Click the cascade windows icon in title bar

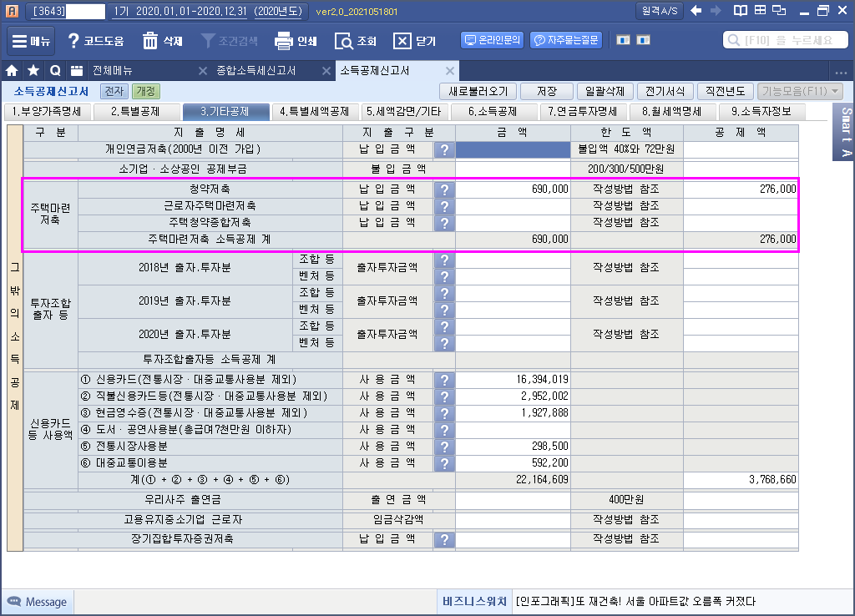[x=780, y=10]
